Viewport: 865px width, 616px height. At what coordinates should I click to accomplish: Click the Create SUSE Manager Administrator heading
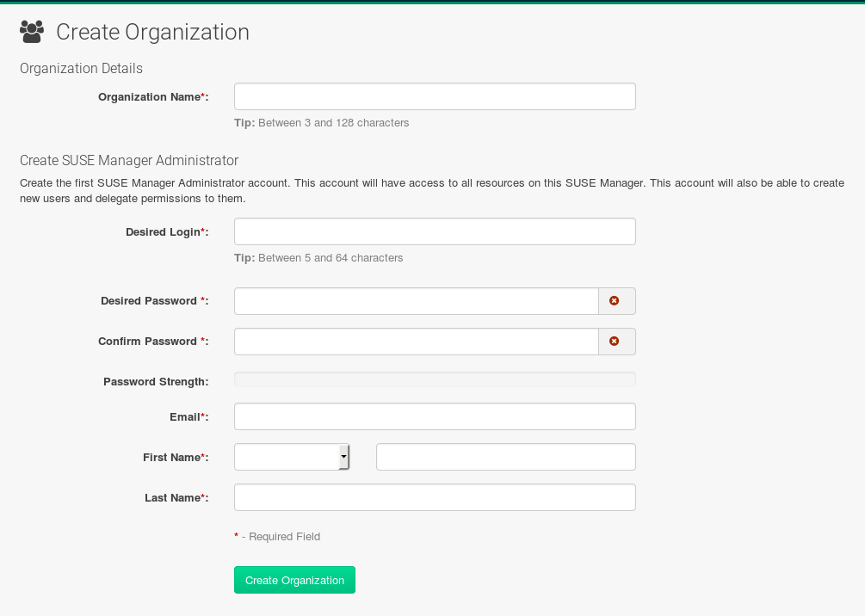pyautogui.click(x=129, y=160)
